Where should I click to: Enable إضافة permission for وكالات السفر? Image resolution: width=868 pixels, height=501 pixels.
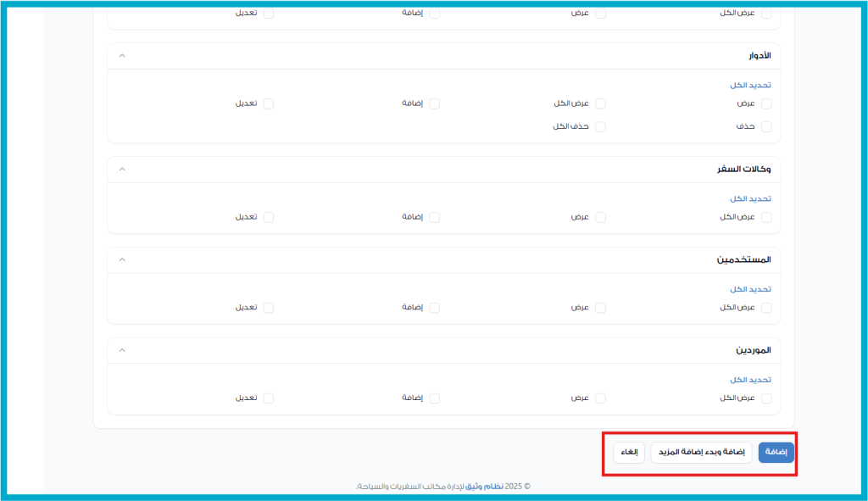click(x=434, y=217)
